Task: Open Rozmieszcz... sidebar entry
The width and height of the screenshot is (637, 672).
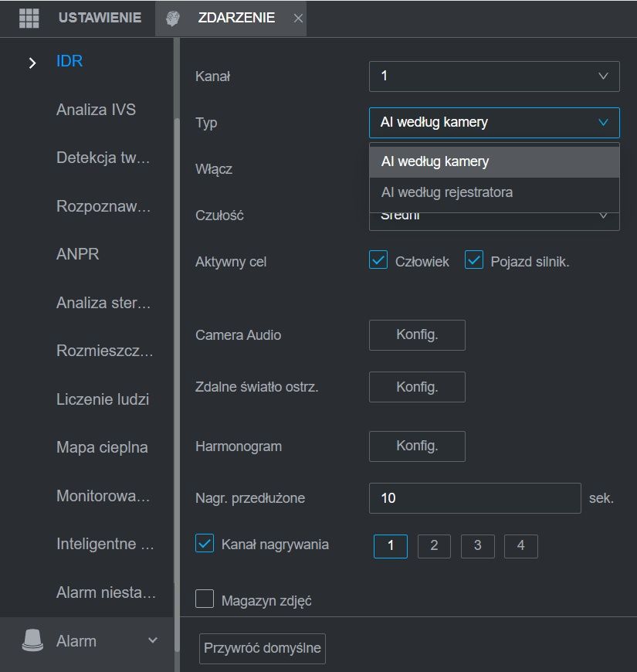Action: 105,351
